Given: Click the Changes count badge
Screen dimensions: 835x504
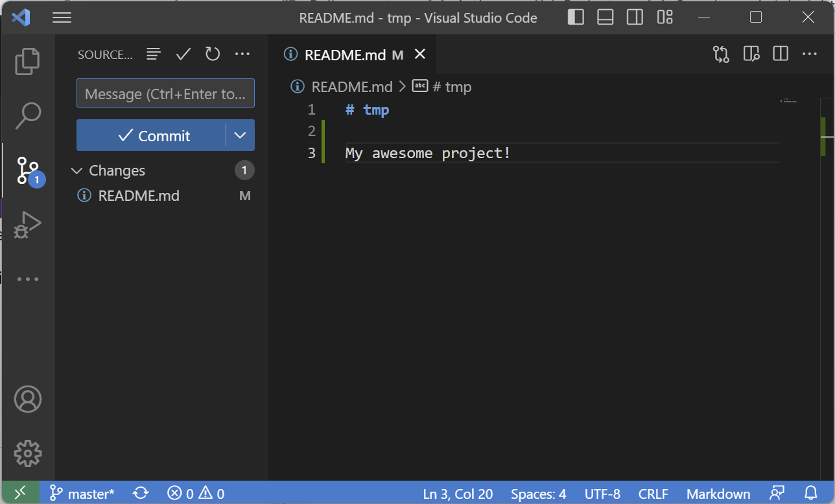Looking at the screenshot, I should (244, 170).
